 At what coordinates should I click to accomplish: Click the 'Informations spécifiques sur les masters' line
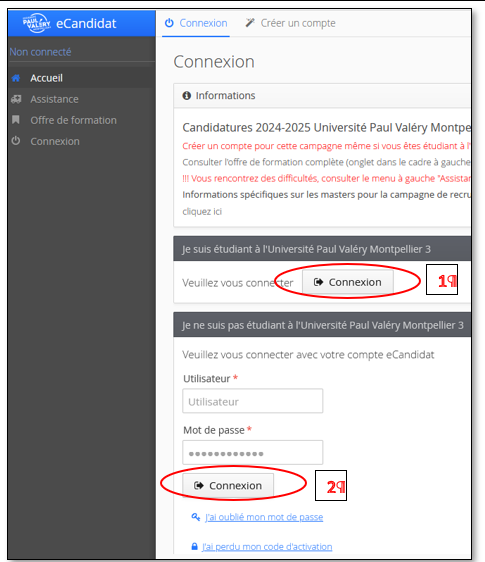click(326, 195)
